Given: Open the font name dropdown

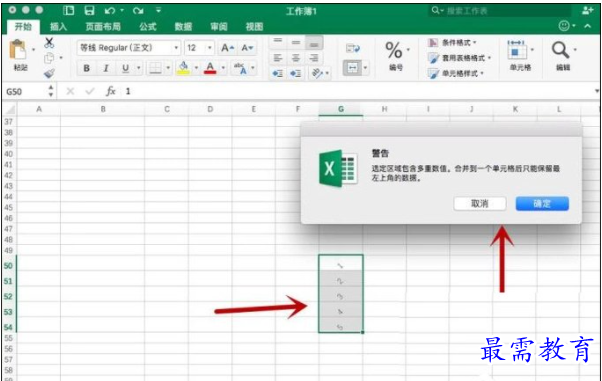Looking at the screenshot, I should click(176, 48).
